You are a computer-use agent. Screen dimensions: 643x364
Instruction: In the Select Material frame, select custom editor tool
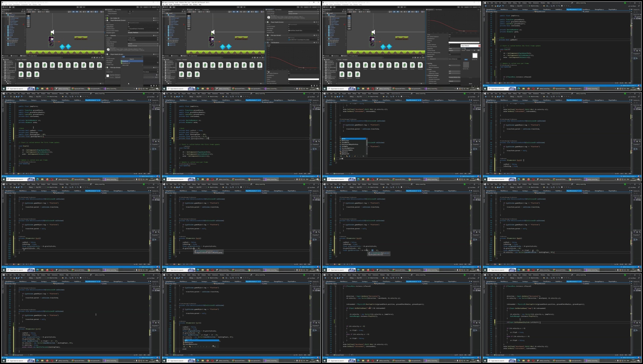click(x=349, y=29)
